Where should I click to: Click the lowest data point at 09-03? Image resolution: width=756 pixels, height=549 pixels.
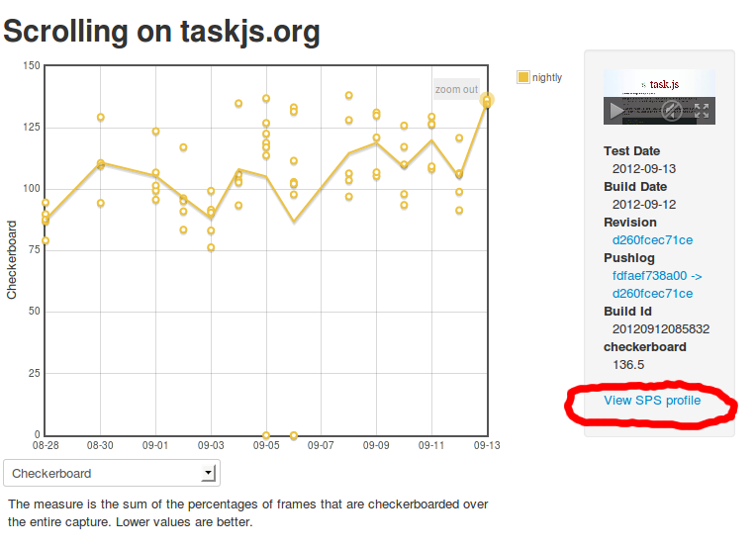pos(211,247)
